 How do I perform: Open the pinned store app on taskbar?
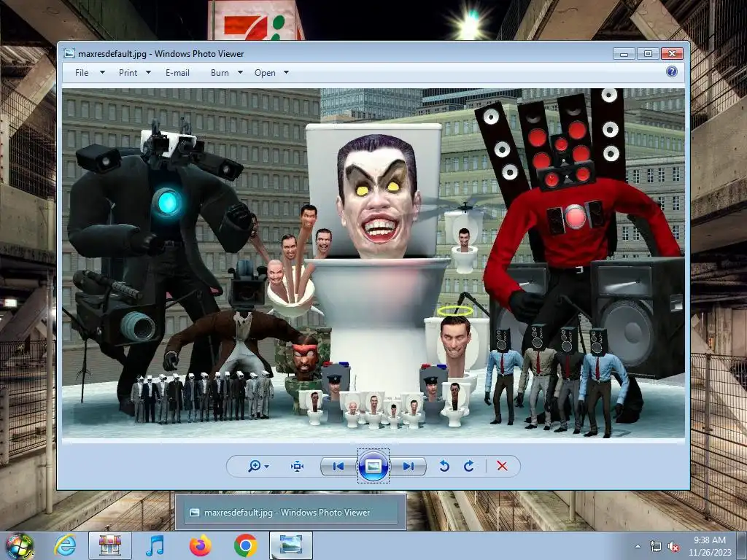point(110,545)
